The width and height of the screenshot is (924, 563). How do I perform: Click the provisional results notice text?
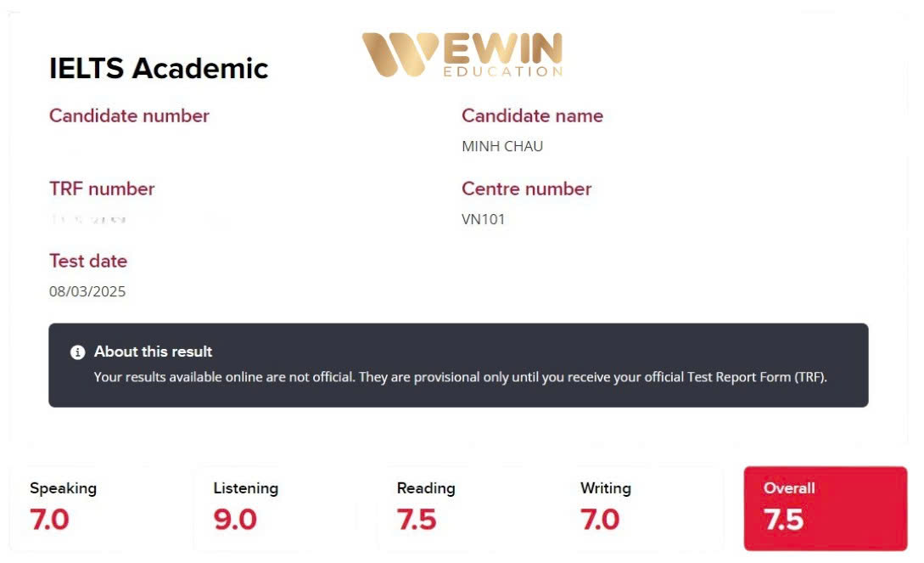(x=460, y=377)
